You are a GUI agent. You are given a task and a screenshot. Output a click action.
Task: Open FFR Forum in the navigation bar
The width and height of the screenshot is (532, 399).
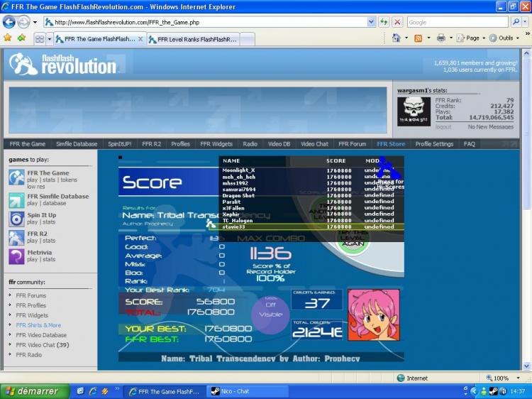(x=353, y=144)
